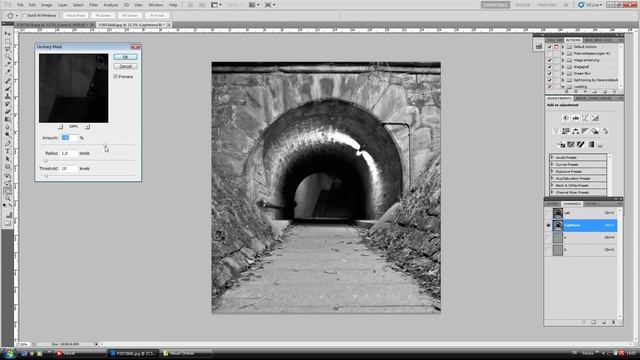The image size is (640, 360).
Task: Open the Filter menu
Action: click(93, 5)
